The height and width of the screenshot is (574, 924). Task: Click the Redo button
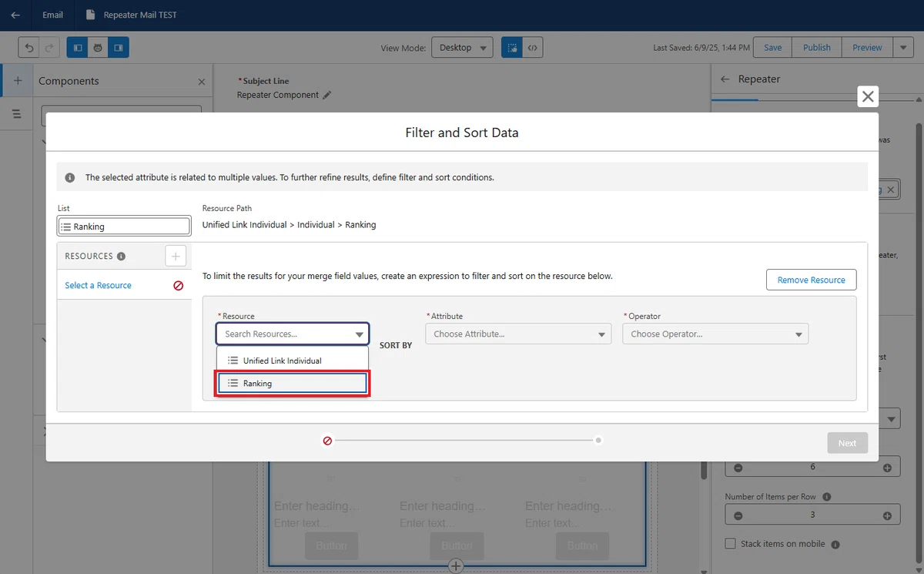tap(49, 48)
